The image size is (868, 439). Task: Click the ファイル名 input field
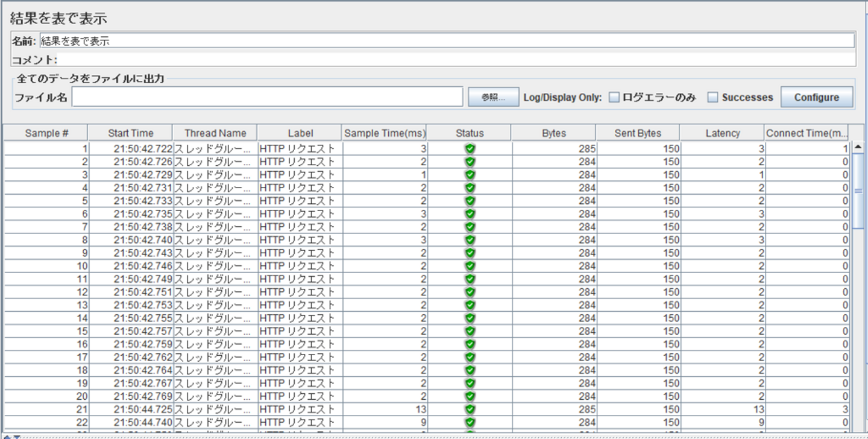point(267,97)
